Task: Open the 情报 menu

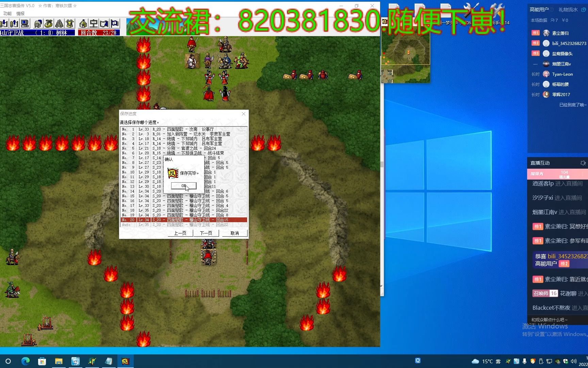Action: [20, 14]
